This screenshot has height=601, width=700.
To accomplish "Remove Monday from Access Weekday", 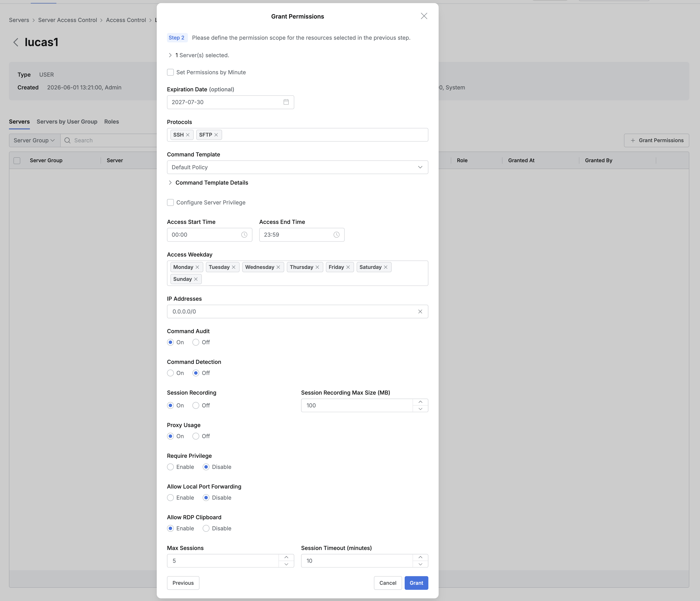I will coord(197,267).
